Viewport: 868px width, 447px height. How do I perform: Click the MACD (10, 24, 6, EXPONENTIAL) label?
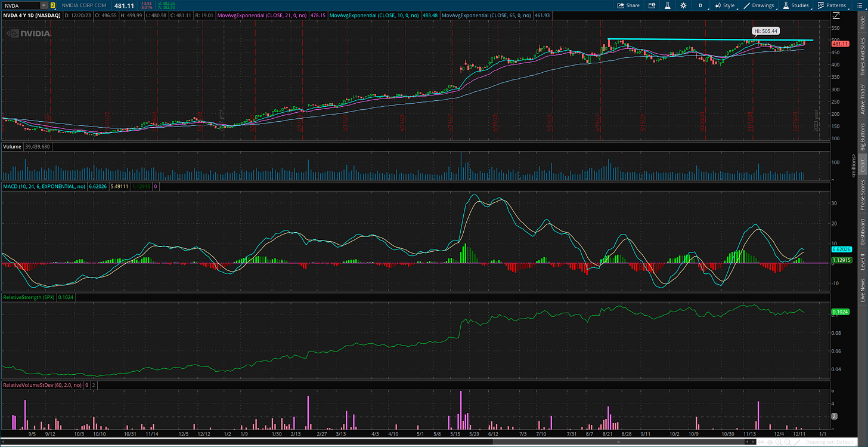pos(44,187)
